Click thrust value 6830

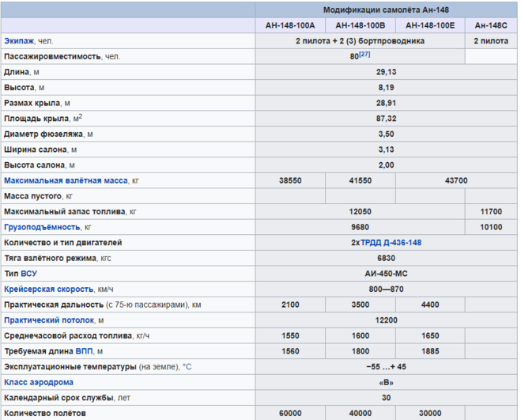(x=386, y=258)
